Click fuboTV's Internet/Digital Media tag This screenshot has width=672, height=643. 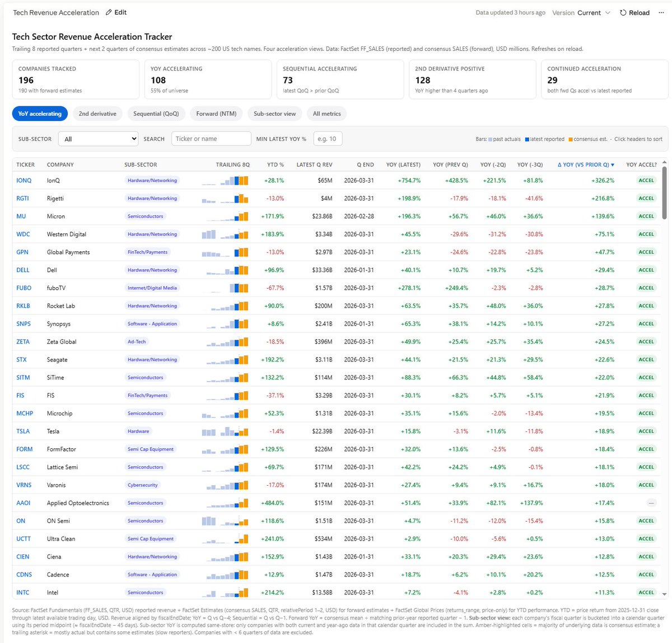click(x=152, y=288)
